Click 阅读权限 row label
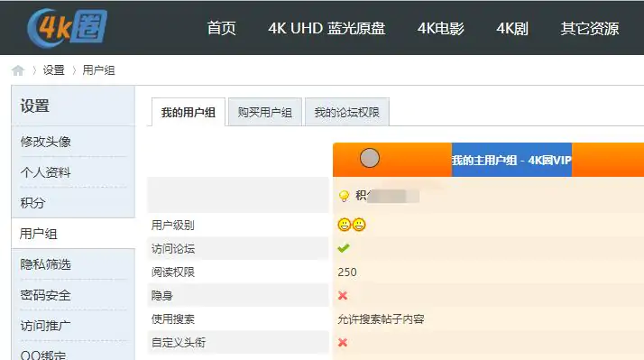The width and height of the screenshot is (644, 360). (x=172, y=272)
